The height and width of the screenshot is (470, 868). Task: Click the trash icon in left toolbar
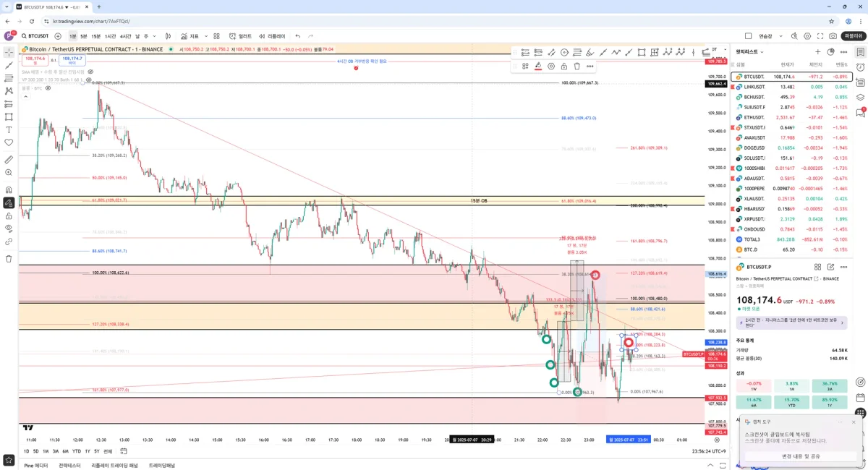9,258
